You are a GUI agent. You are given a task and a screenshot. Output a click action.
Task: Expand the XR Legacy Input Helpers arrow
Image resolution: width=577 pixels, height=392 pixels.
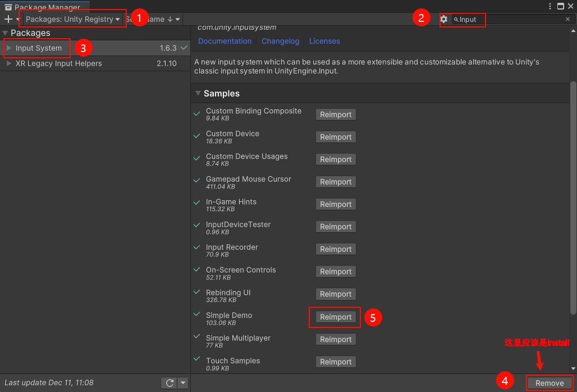pyautogui.click(x=9, y=63)
